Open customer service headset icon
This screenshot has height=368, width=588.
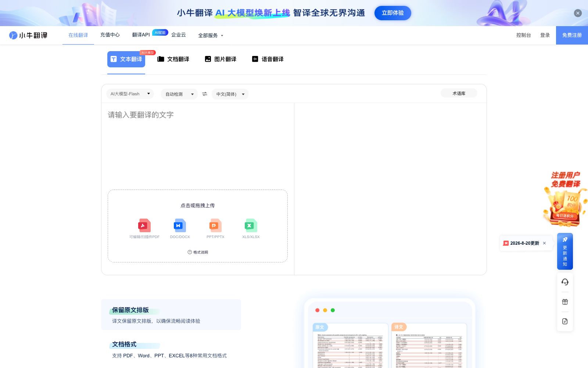pos(565,282)
